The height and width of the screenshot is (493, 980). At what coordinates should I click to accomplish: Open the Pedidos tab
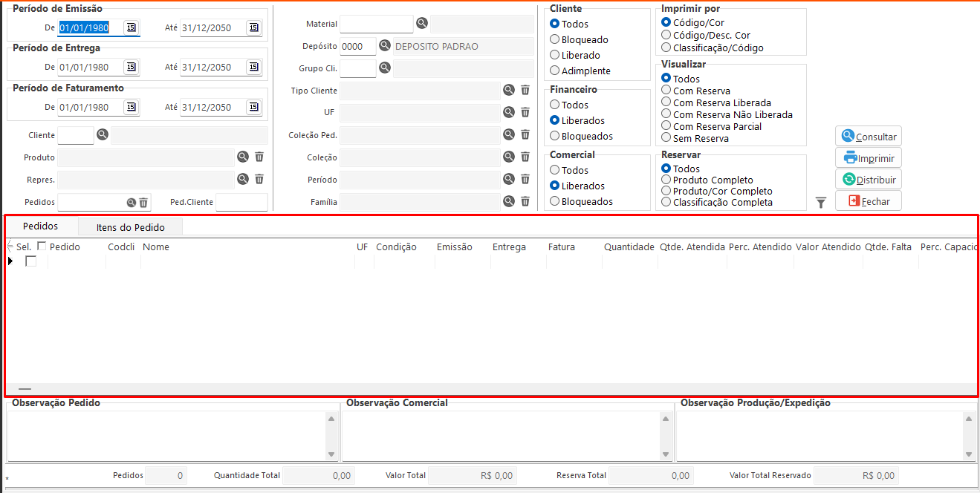click(40, 226)
